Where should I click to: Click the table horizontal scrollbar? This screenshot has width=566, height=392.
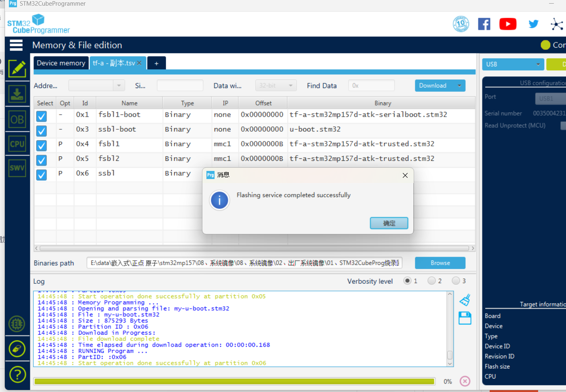[x=254, y=248]
